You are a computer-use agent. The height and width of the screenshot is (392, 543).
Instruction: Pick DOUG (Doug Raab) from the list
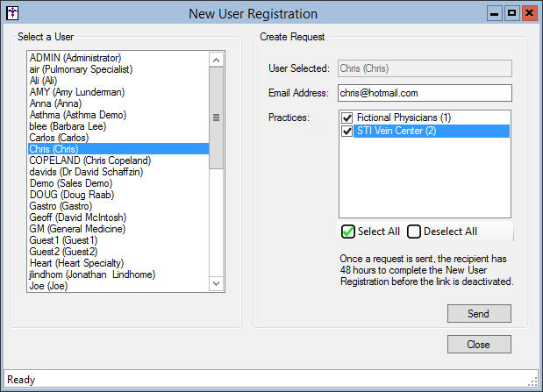click(x=70, y=195)
